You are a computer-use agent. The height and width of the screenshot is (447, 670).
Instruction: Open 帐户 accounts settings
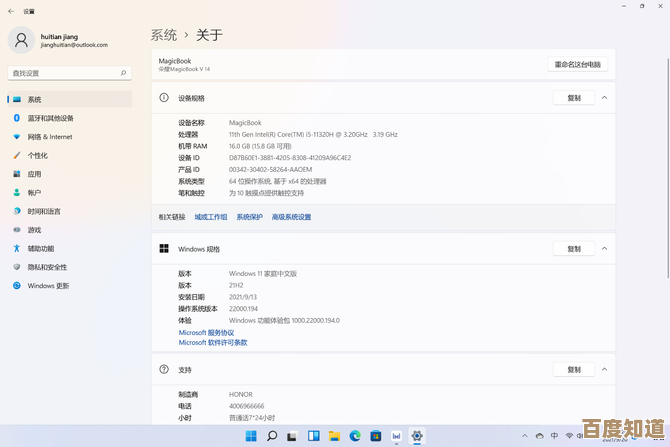pos(34,193)
